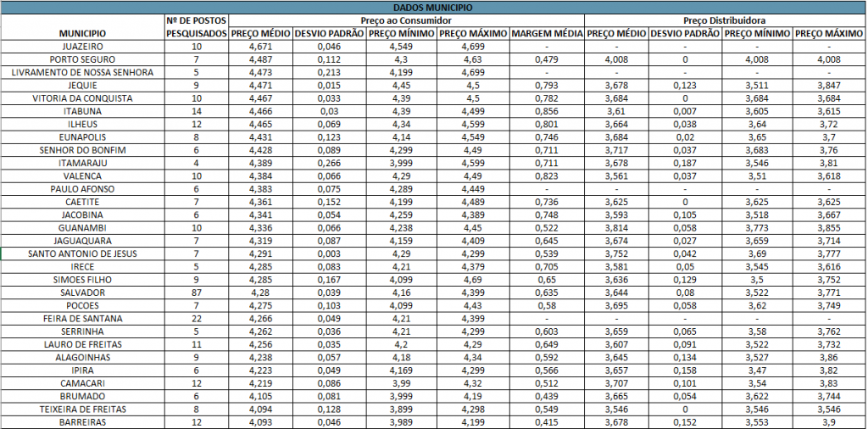Select the CAETITE municipality cell
The image size is (868, 429).
[x=82, y=202]
